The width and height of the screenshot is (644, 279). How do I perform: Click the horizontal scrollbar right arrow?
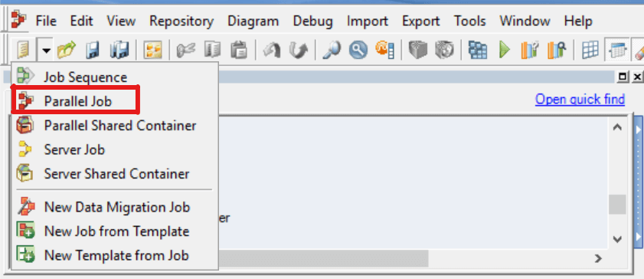pyautogui.click(x=598, y=258)
